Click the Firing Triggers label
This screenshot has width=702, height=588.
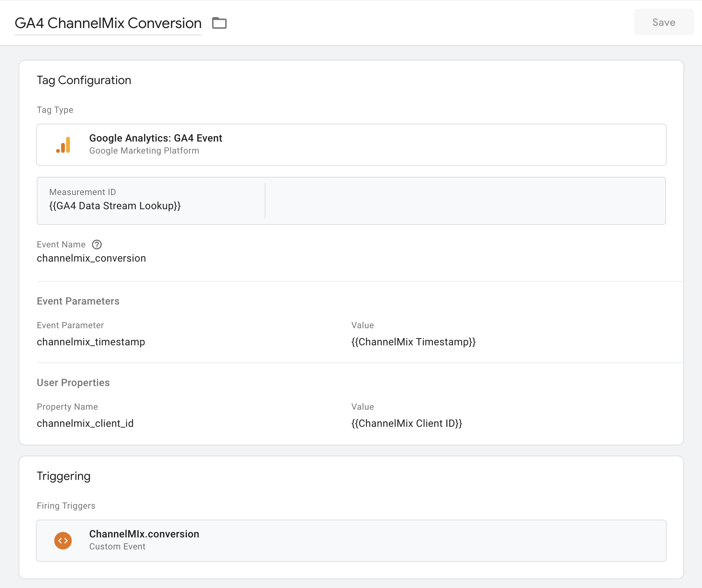66,506
